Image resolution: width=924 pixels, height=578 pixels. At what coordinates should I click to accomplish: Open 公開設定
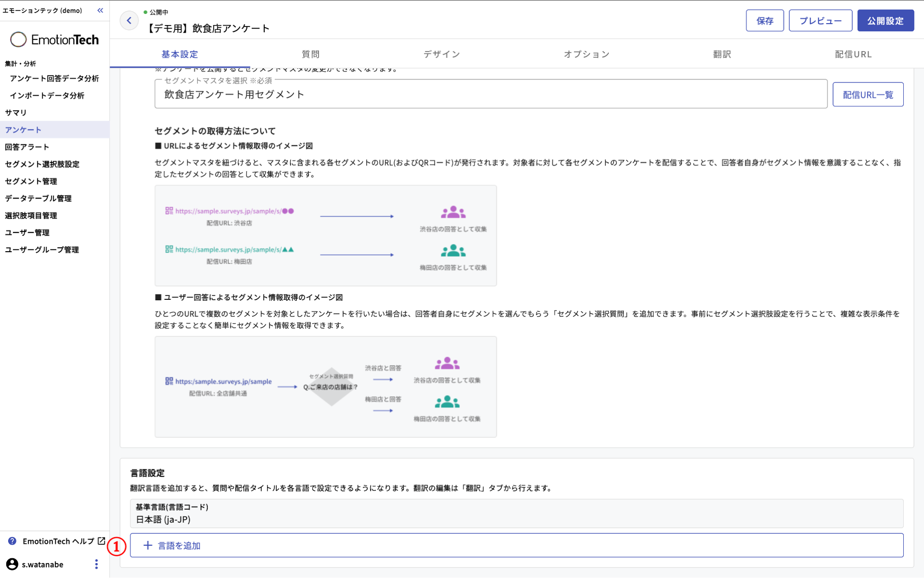point(885,20)
